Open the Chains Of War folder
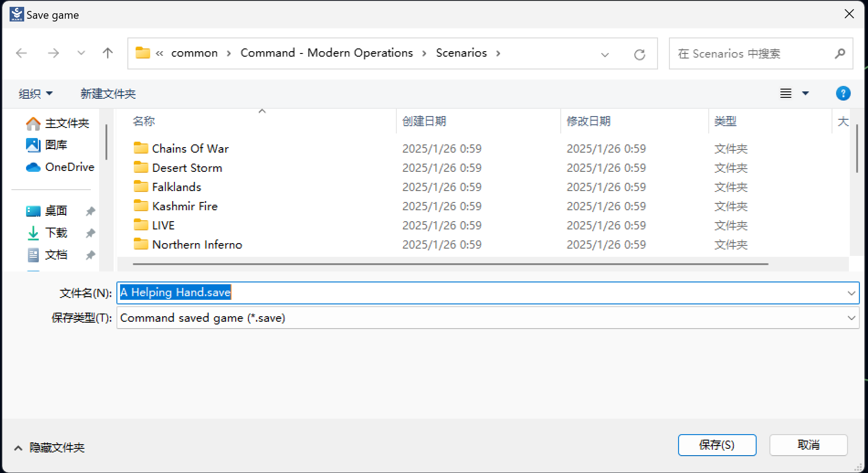This screenshot has height=473, width=868. (x=190, y=149)
